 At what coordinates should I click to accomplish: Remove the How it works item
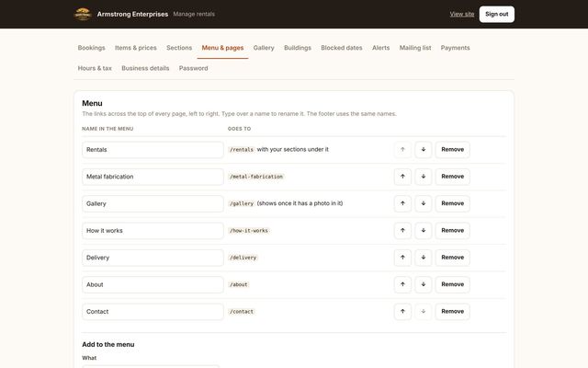[x=453, y=231]
